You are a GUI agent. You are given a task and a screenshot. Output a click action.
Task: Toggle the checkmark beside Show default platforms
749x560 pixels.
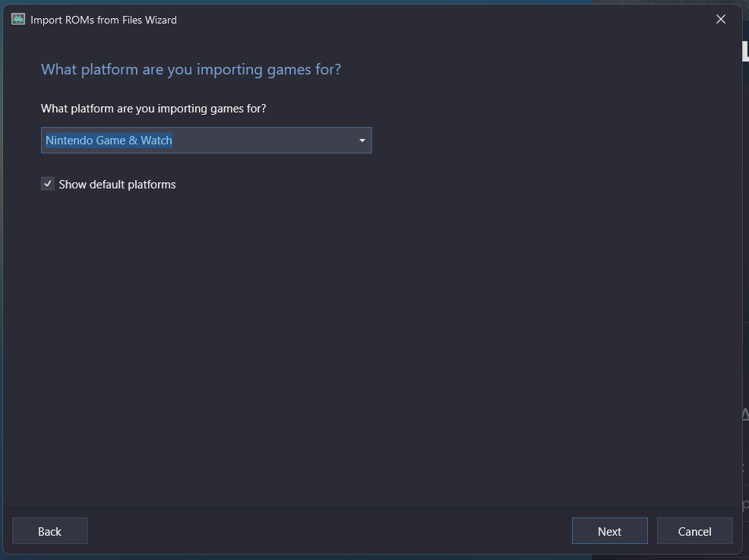pos(47,183)
